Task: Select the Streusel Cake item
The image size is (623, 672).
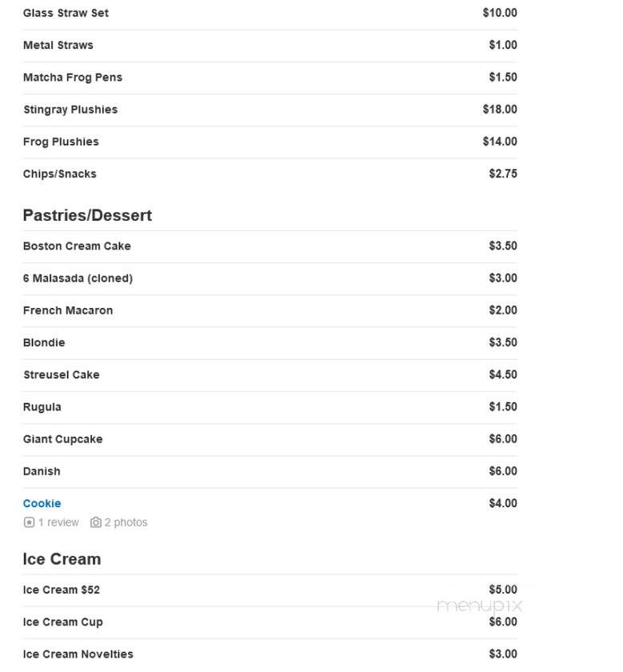Action: [x=62, y=374]
